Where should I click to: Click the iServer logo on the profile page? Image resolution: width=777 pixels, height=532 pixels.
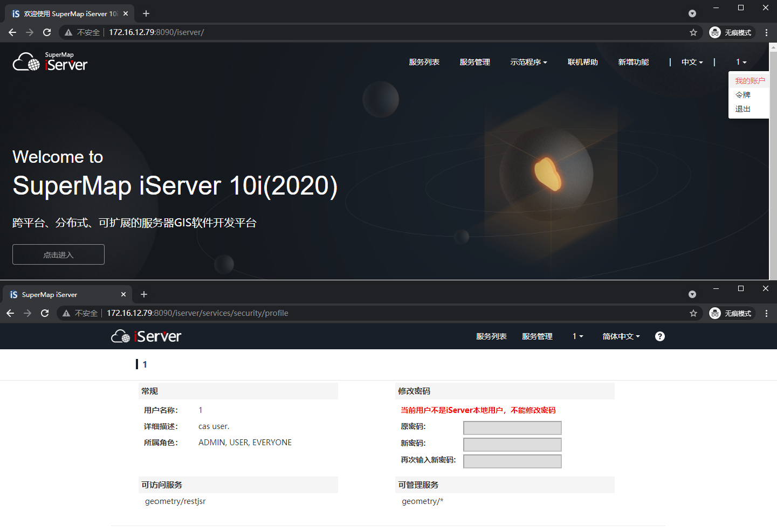[146, 336]
